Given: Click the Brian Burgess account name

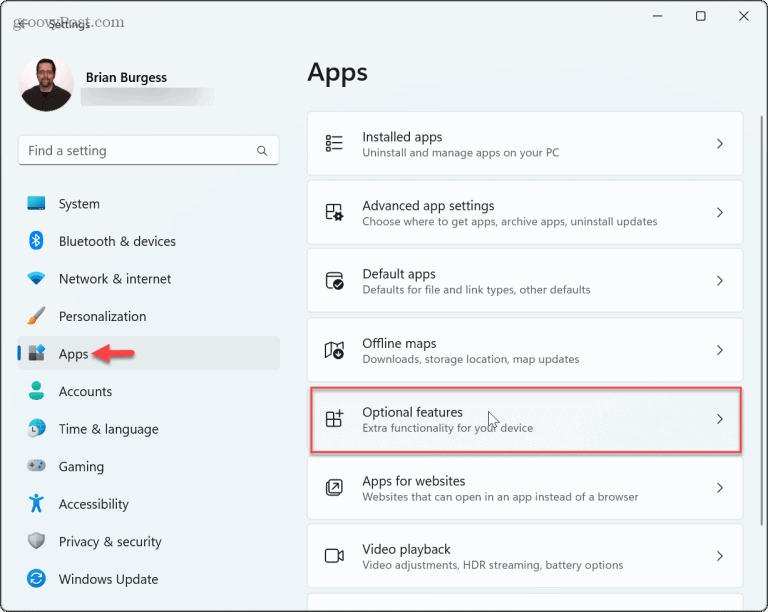Looking at the screenshot, I should tap(126, 77).
